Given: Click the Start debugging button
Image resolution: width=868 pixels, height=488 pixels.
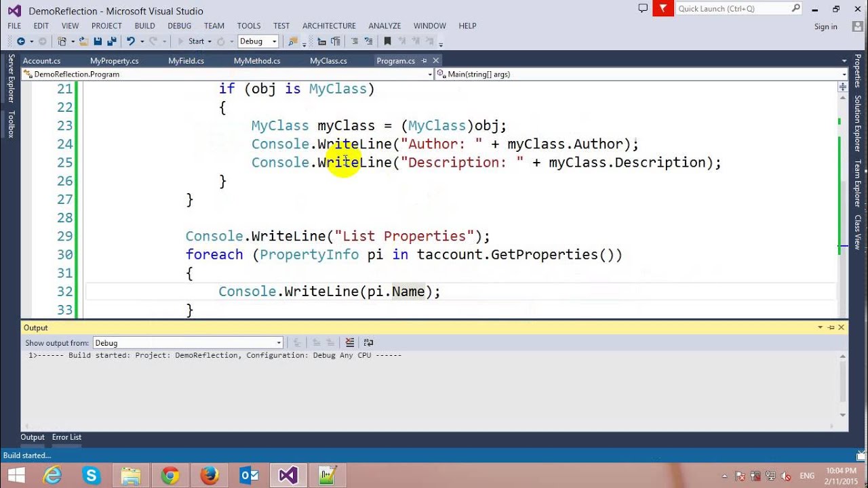Looking at the screenshot, I should click(191, 41).
